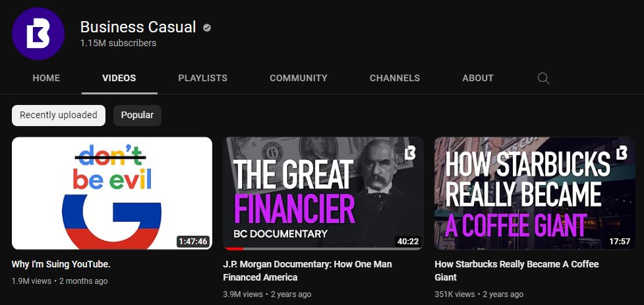Image resolution: width=644 pixels, height=305 pixels.
Task: Open the channel search magnifier icon
Action: [543, 78]
